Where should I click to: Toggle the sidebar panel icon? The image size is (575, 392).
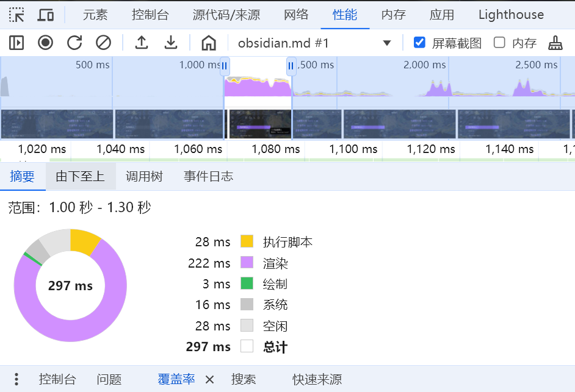pos(16,43)
